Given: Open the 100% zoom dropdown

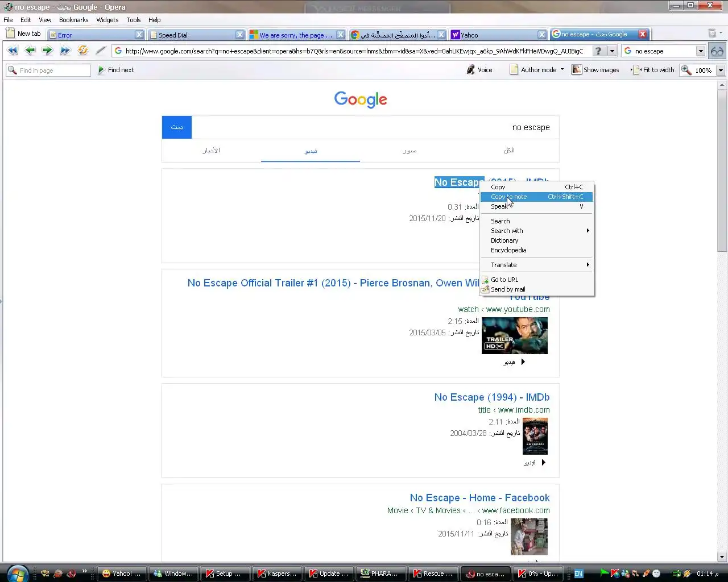Looking at the screenshot, I should 721,70.
